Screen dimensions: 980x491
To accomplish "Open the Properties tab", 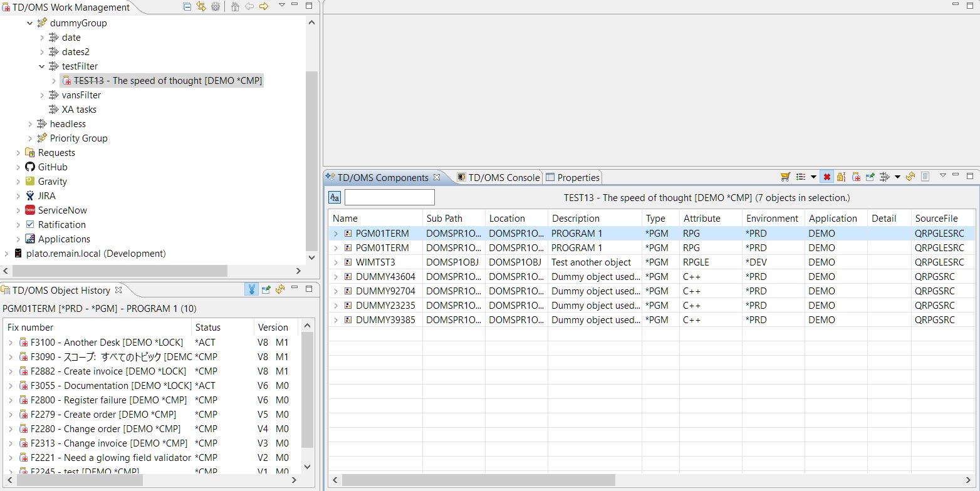I will coord(578,178).
